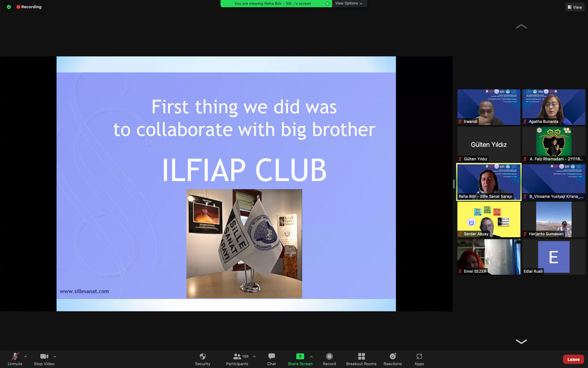This screenshot has height=368, width=588.
Task: Click muted mic icon on A. Faiz Rhamadani tile
Action: click(x=525, y=159)
